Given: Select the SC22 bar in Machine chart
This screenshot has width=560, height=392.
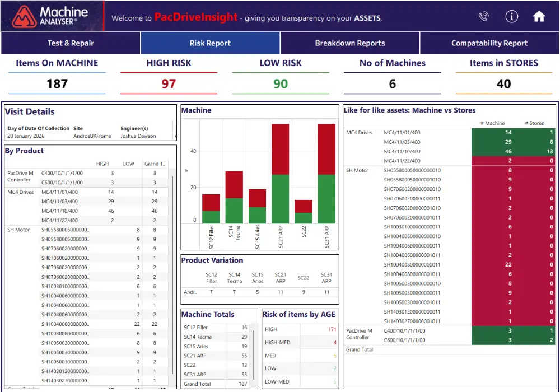Looking at the screenshot, I should tap(303, 212).
